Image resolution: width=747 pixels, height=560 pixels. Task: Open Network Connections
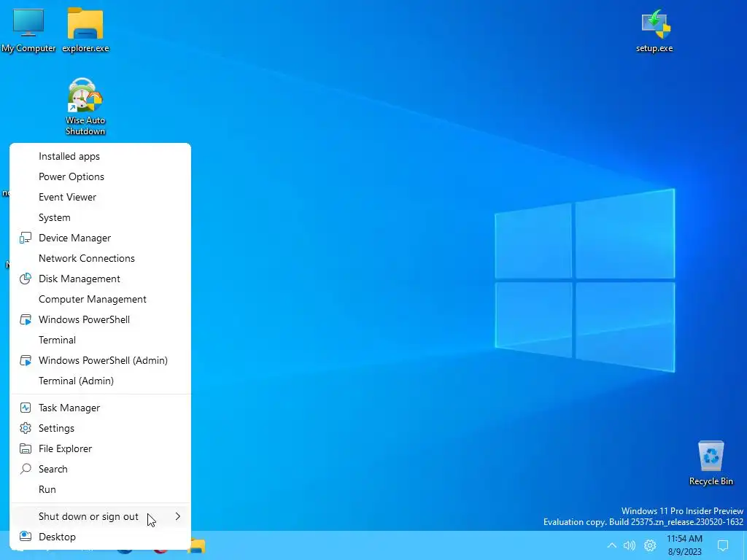click(100, 258)
